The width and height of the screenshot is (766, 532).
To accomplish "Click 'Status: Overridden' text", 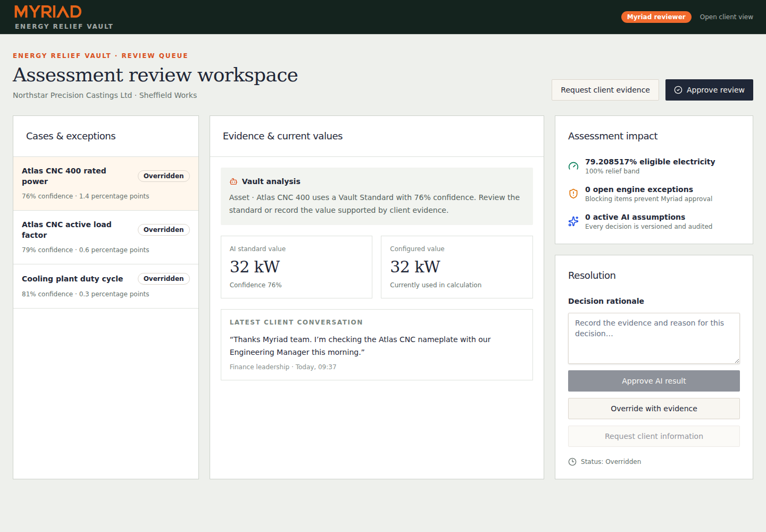I will point(611,462).
